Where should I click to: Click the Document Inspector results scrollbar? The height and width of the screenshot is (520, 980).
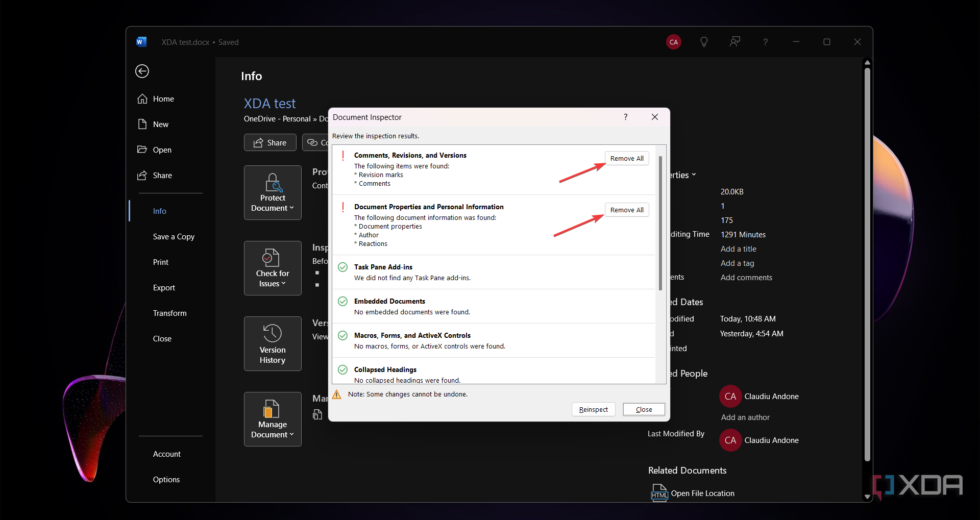[660, 224]
